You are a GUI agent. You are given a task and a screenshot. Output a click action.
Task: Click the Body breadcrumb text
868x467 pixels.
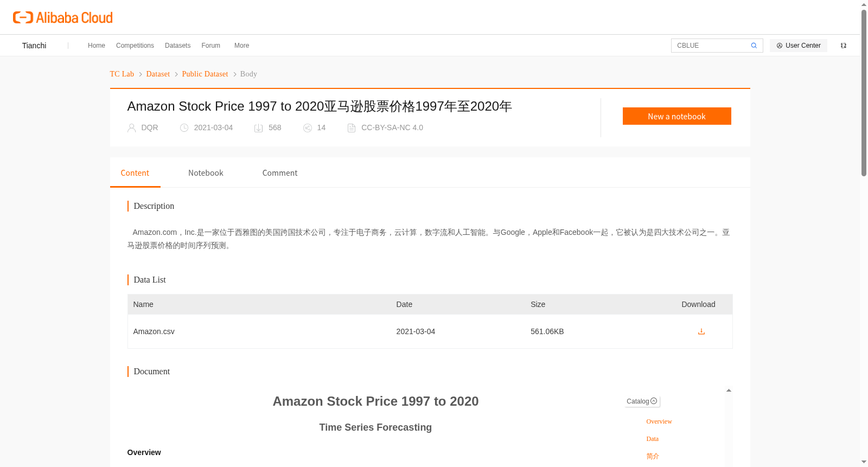[248, 74]
